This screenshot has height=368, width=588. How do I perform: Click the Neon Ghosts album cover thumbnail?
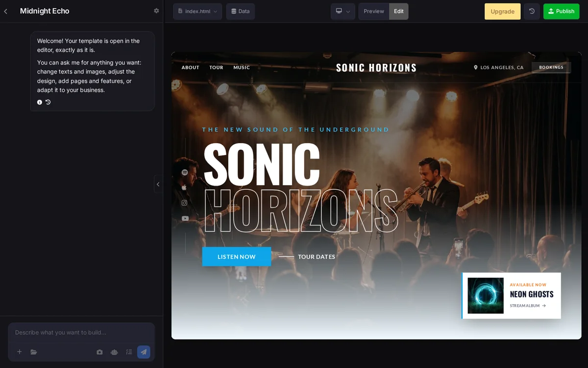(x=486, y=295)
